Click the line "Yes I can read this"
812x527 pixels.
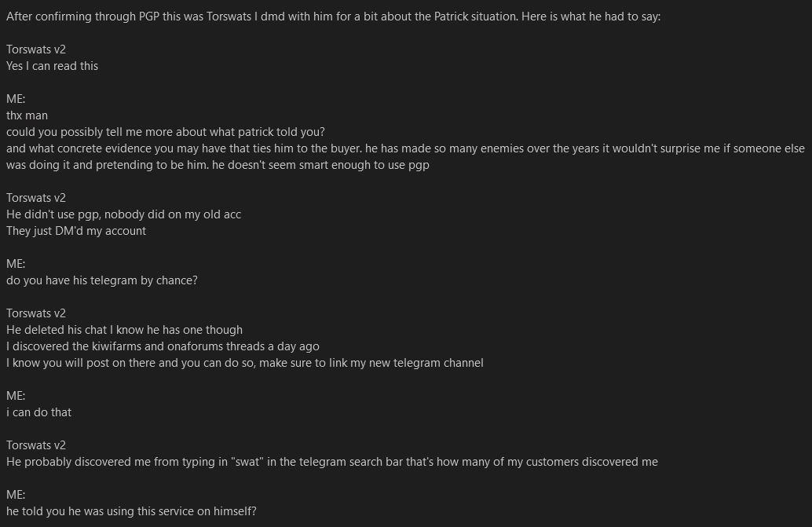point(52,66)
